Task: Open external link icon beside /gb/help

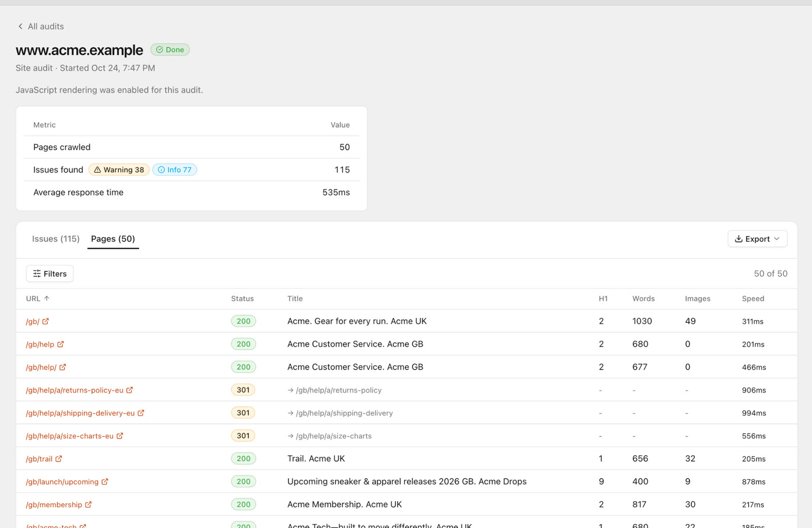Action: coord(60,344)
